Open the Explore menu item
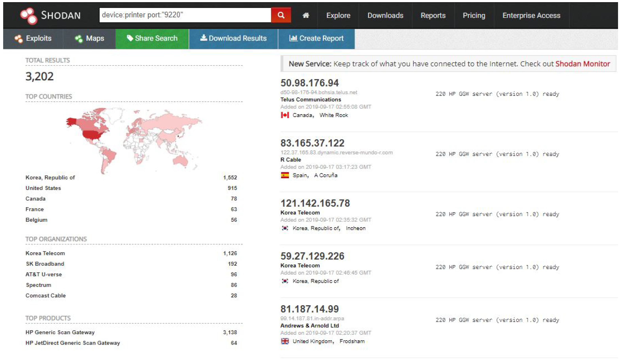The width and height of the screenshot is (621, 364). click(x=338, y=16)
